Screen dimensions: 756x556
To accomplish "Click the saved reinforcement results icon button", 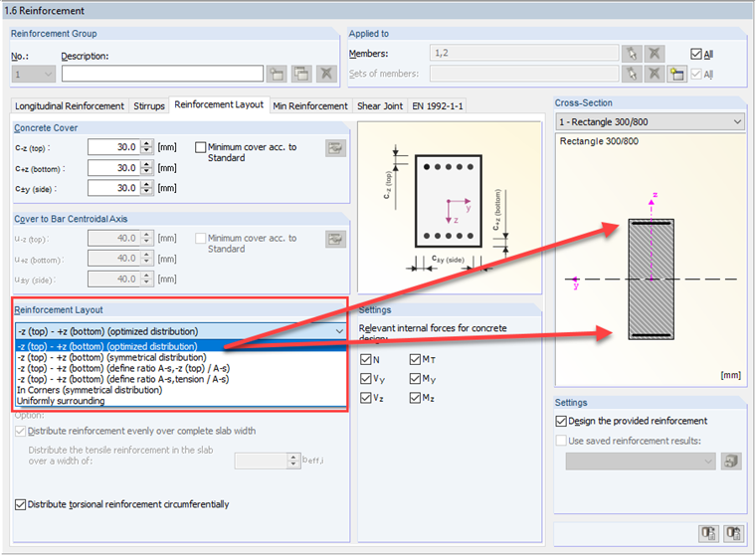I will [x=731, y=461].
